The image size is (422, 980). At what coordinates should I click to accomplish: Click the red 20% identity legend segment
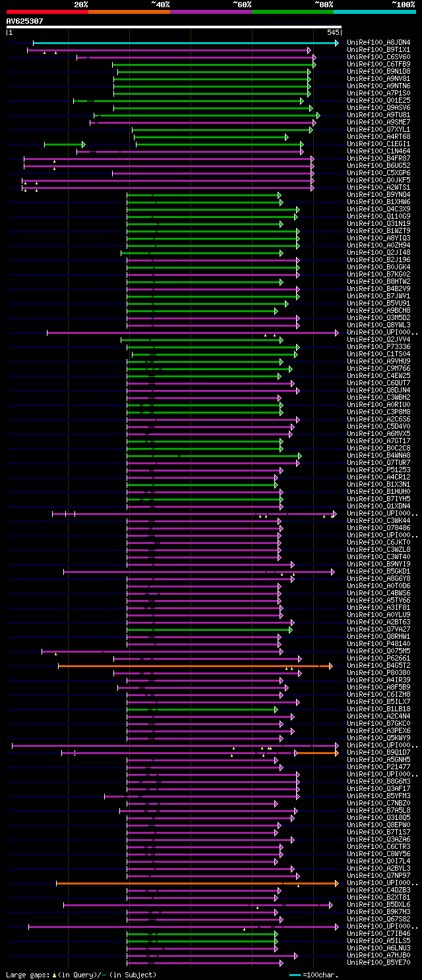pyautogui.click(x=47, y=11)
